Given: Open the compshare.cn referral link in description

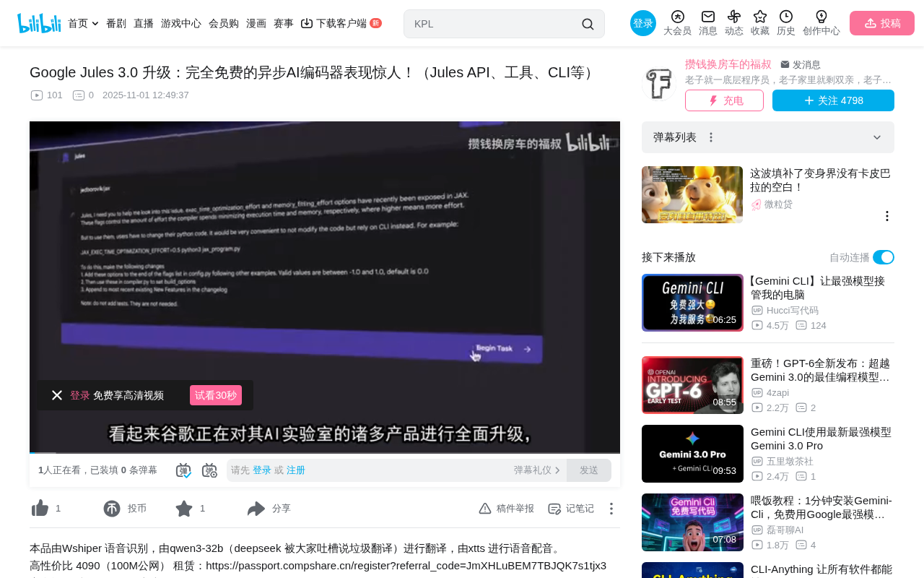Looking at the screenshot, I should coord(406,565).
